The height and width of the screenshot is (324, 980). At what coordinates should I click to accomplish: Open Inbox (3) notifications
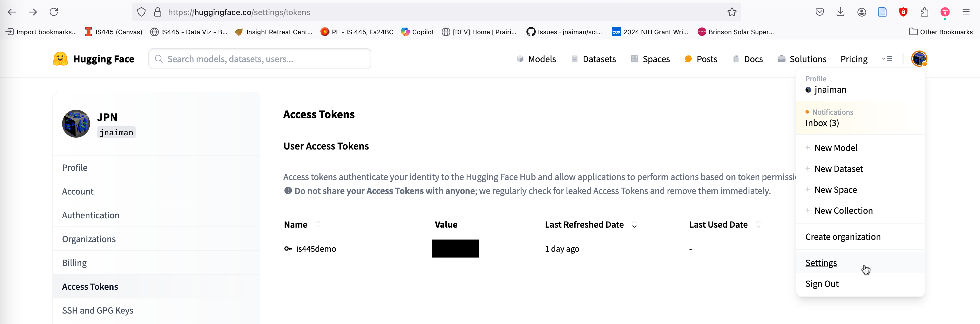(822, 123)
